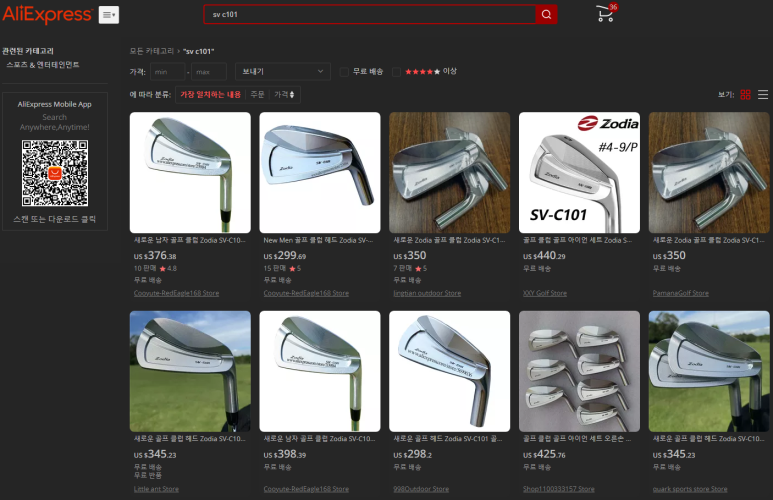The width and height of the screenshot is (773, 500).
Task: Click the minimum price field
Action: point(168,71)
